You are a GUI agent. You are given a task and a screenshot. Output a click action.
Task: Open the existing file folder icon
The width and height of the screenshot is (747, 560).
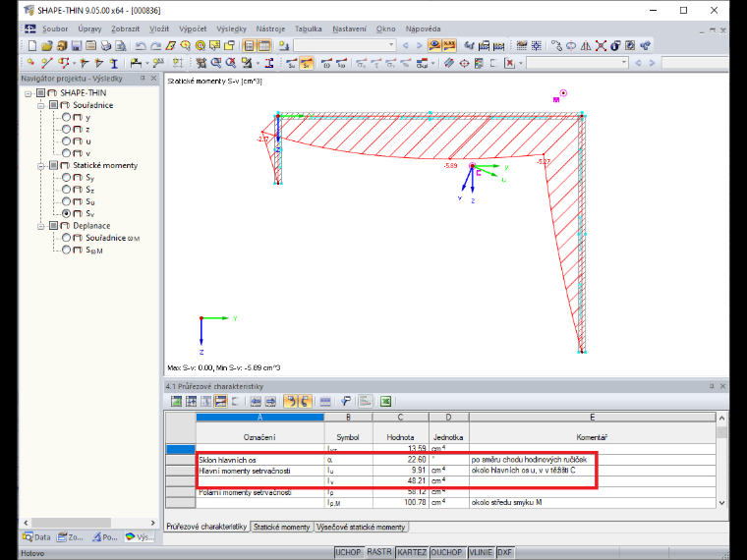pos(47,46)
